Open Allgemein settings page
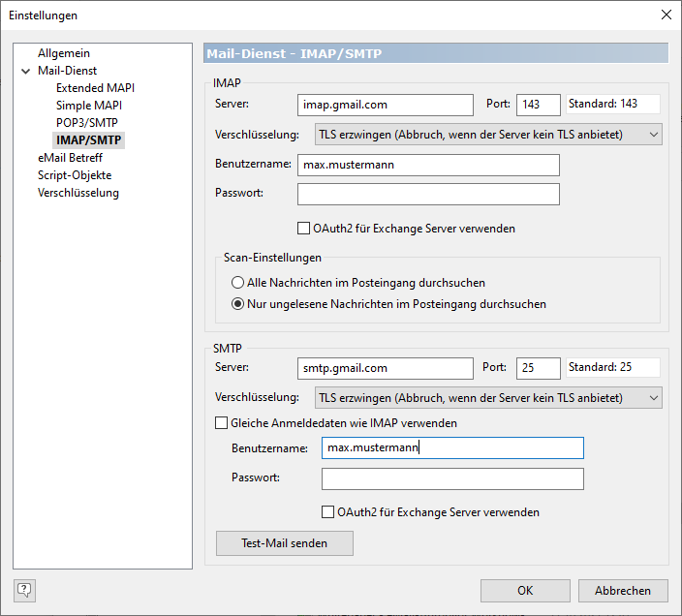 pos(64,53)
